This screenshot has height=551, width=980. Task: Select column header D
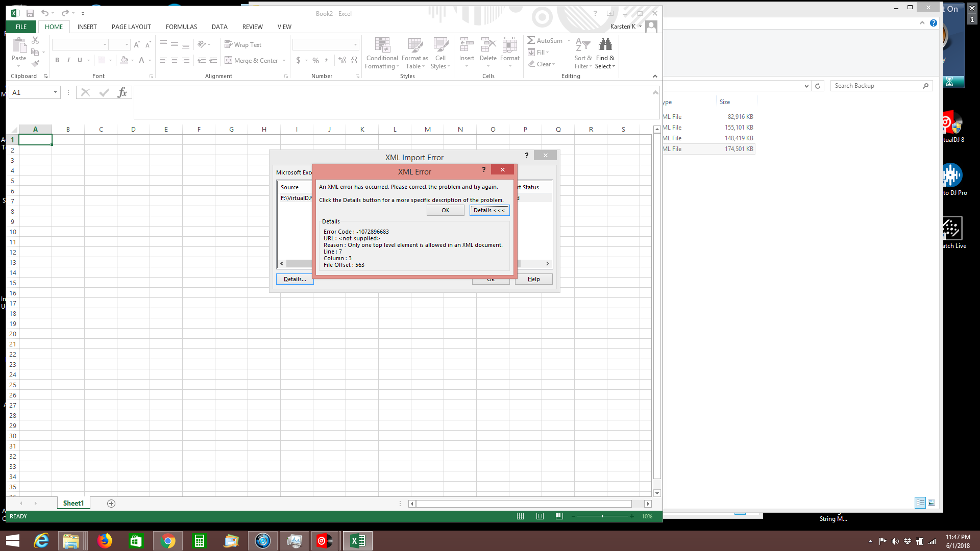(x=133, y=129)
